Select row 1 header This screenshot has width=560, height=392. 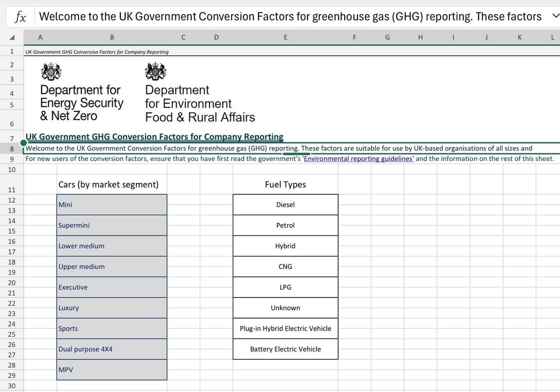12,51
